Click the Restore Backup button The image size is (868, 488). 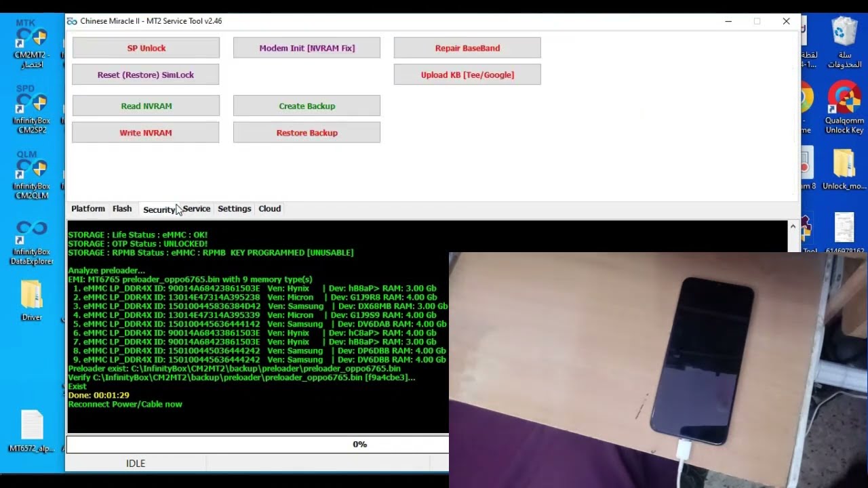point(307,133)
